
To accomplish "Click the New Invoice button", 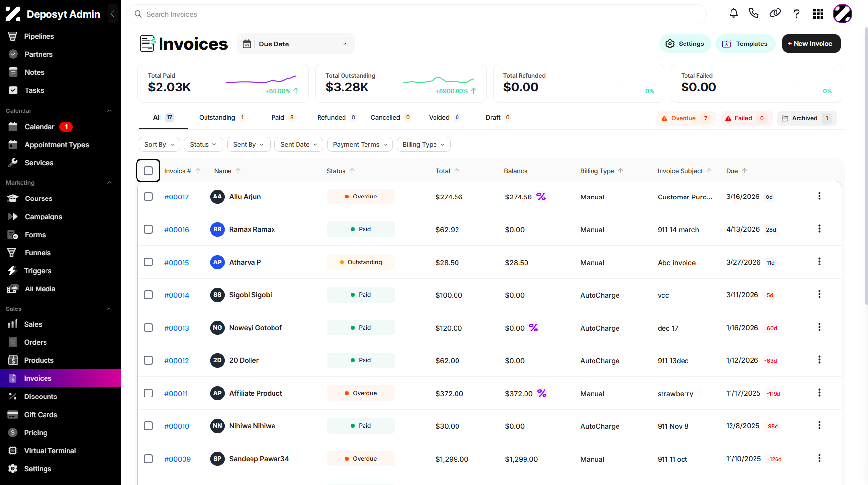I will click(x=811, y=44).
